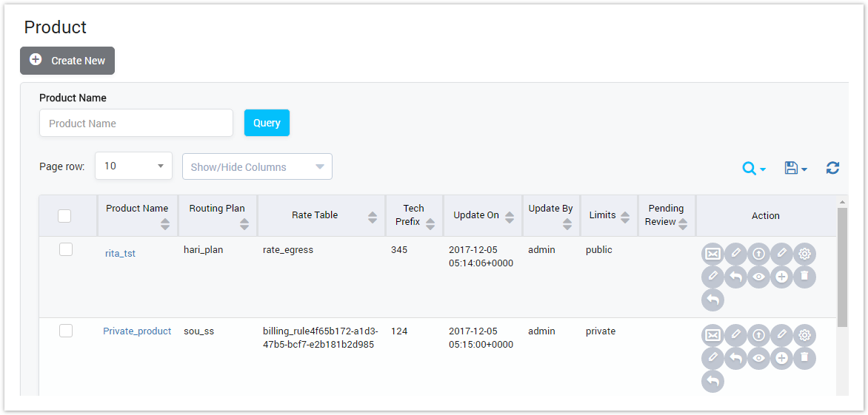Click the envelope icon in rita_tst row

click(712, 254)
